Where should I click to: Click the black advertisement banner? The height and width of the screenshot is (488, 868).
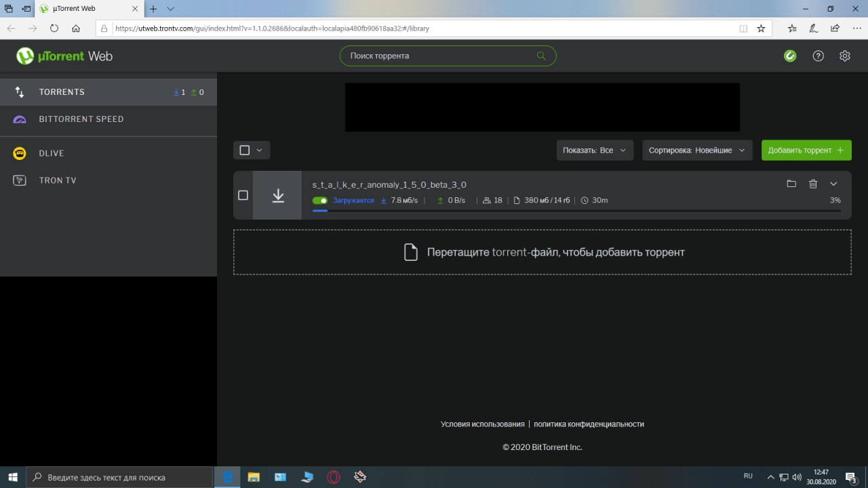tap(542, 107)
